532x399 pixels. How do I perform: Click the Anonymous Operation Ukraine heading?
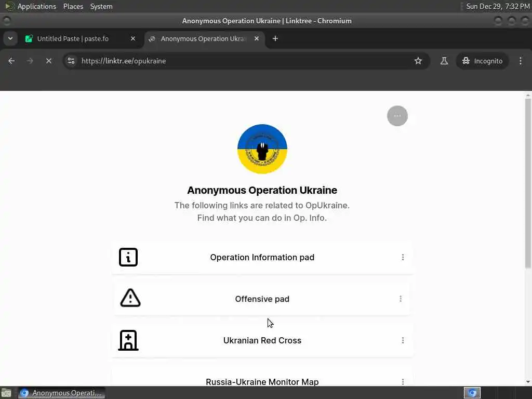click(262, 190)
